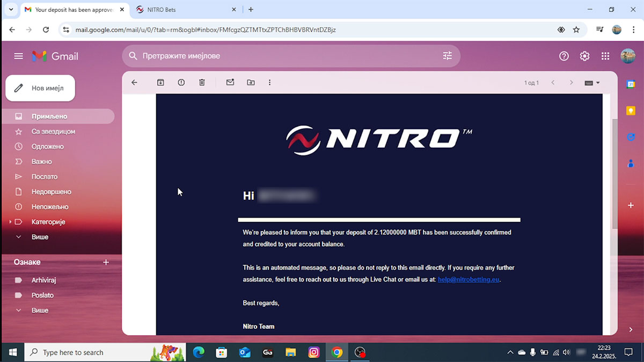Screen dimensions: 644x362
Task: Open Windows notification center
Action: pyautogui.click(x=628, y=352)
